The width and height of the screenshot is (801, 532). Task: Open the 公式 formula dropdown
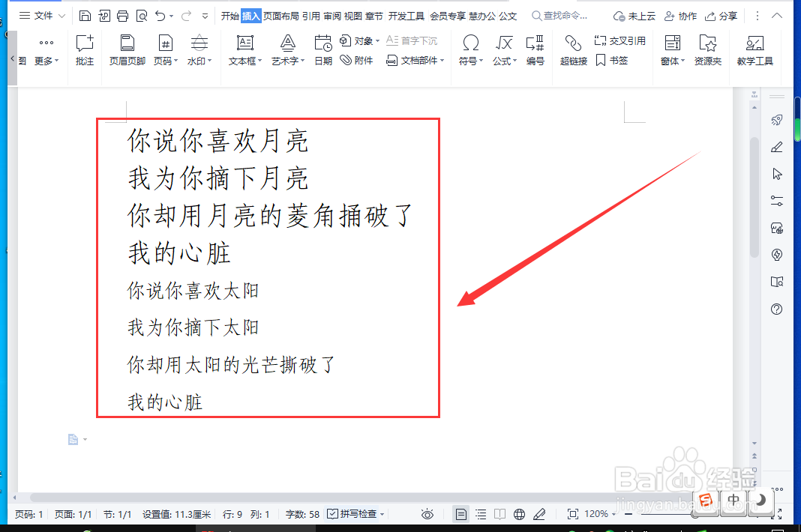[x=505, y=51]
